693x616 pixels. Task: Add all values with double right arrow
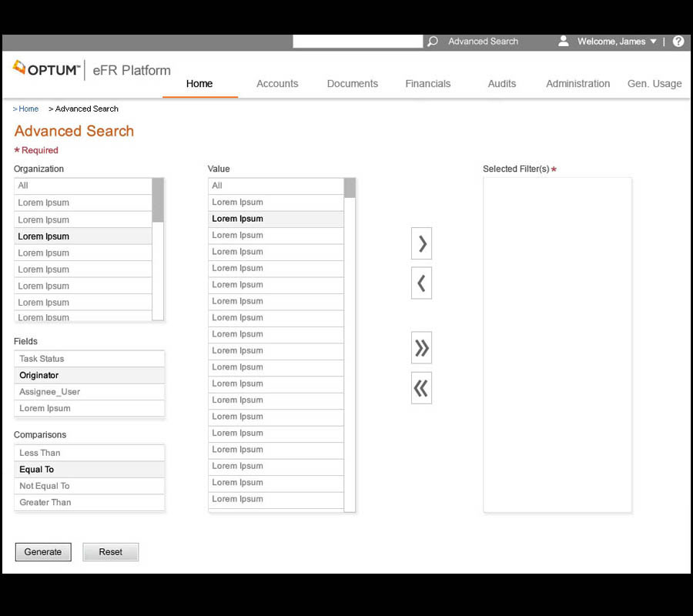pos(421,348)
